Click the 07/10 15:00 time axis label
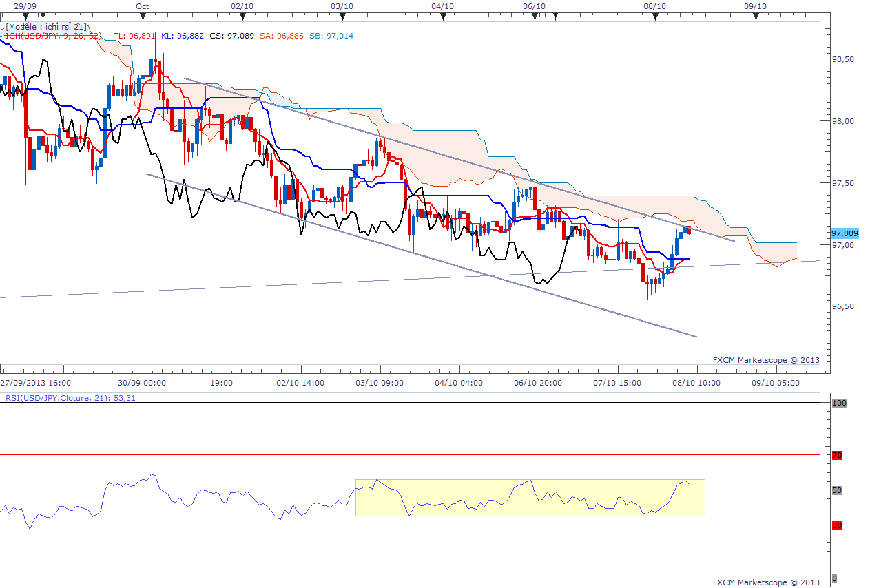Screen dimensions: 870x588 (617, 383)
